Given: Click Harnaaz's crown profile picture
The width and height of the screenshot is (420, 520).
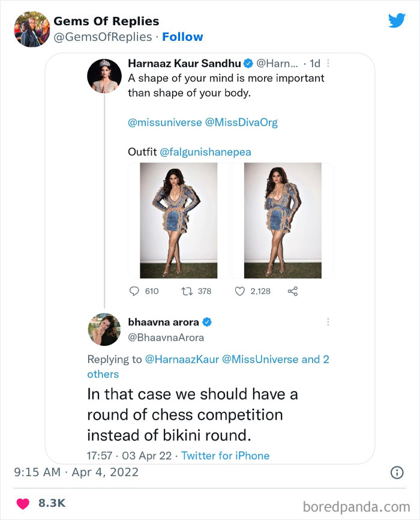Looking at the screenshot, I should pos(104,77).
